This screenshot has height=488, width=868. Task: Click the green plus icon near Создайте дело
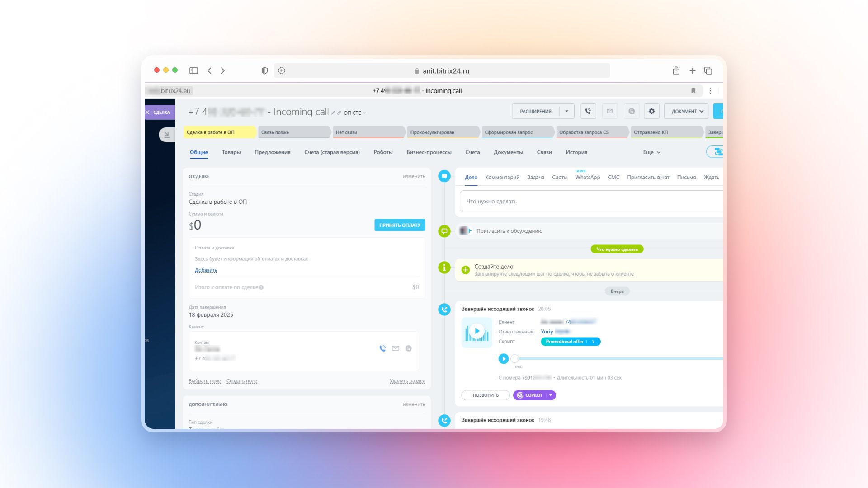(x=465, y=270)
